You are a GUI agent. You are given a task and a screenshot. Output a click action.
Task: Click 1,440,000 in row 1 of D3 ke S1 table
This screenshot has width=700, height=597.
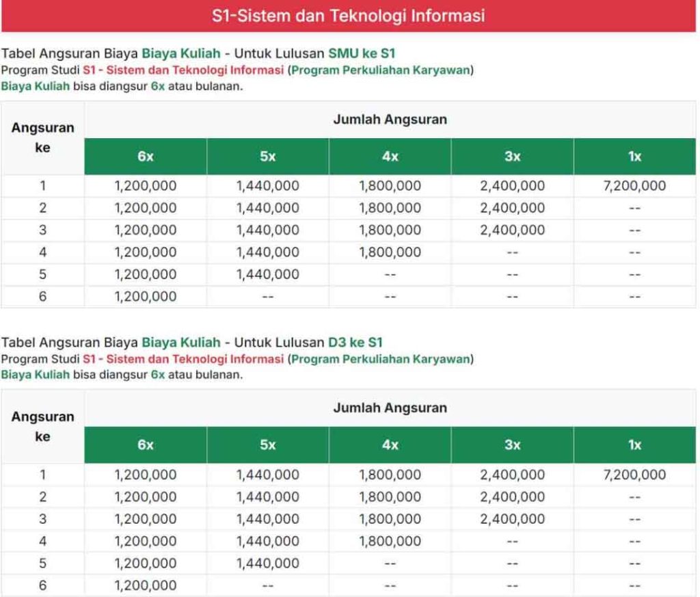pyautogui.click(x=268, y=475)
